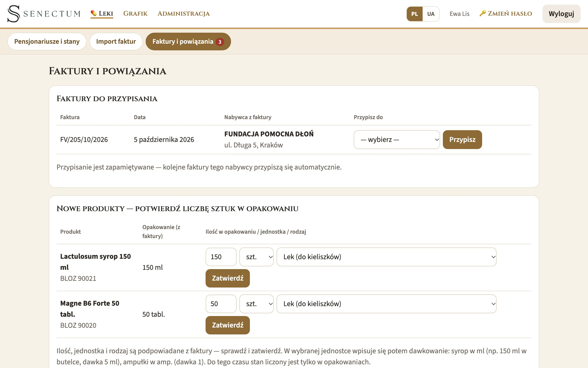Screen dimensions: 588x368
Task: Open the type dropdown for Lactulosum syrop
Action: [x=386, y=257]
